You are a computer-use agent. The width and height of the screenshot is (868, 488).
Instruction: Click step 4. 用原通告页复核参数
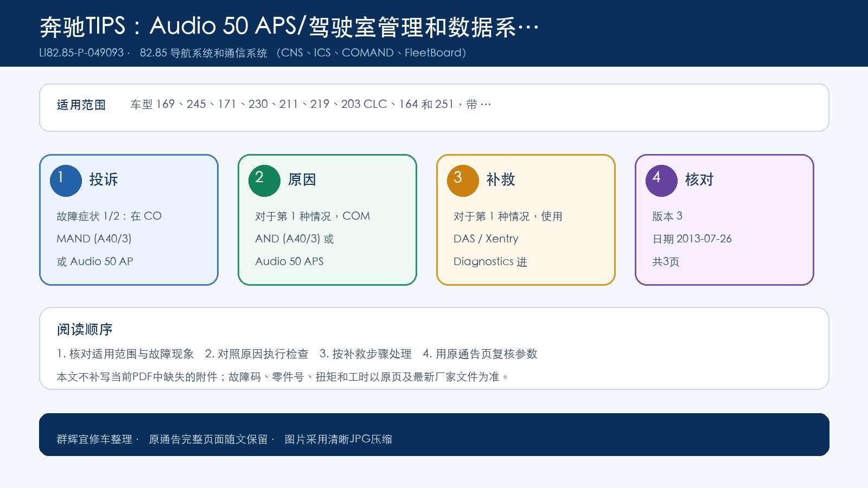(x=480, y=354)
